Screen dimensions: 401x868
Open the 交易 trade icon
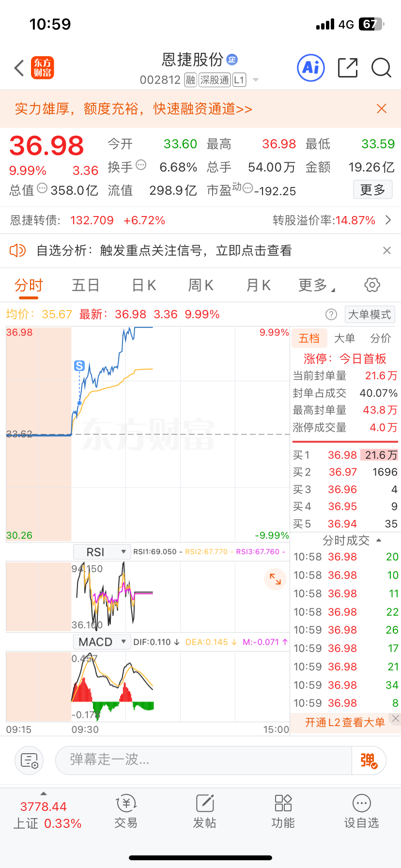(x=126, y=811)
